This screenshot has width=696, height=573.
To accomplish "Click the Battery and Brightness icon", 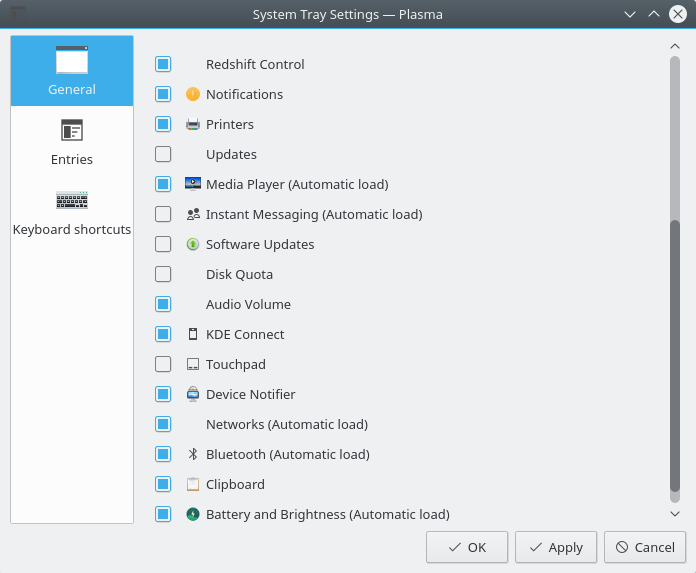I will 193,514.
